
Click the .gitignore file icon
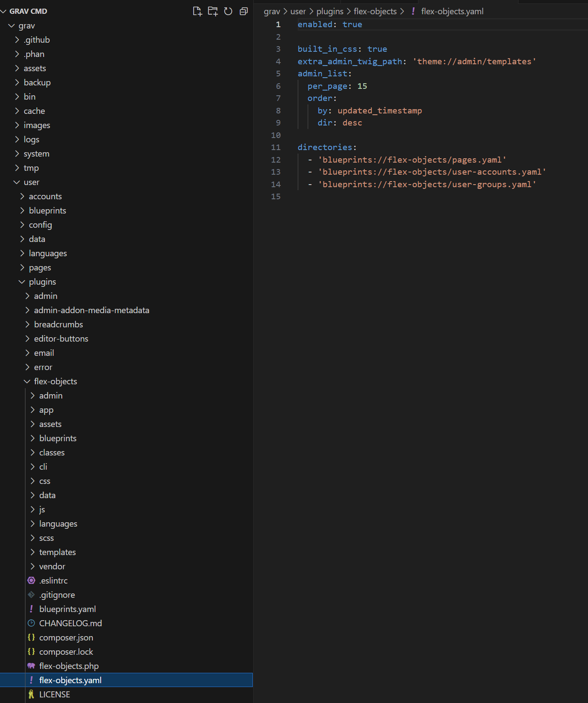click(31, 595)
